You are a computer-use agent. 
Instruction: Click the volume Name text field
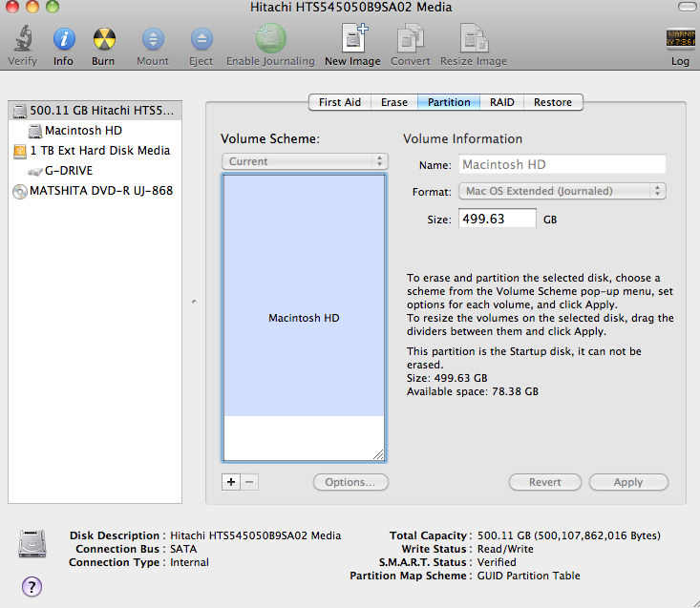[562, 164]
